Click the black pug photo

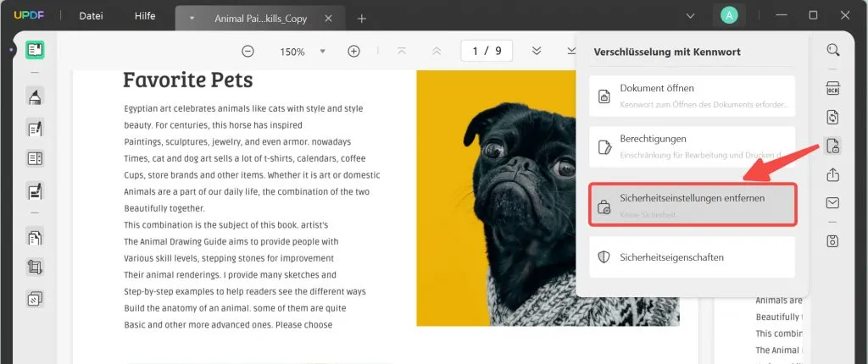click(x=548, y=197)
